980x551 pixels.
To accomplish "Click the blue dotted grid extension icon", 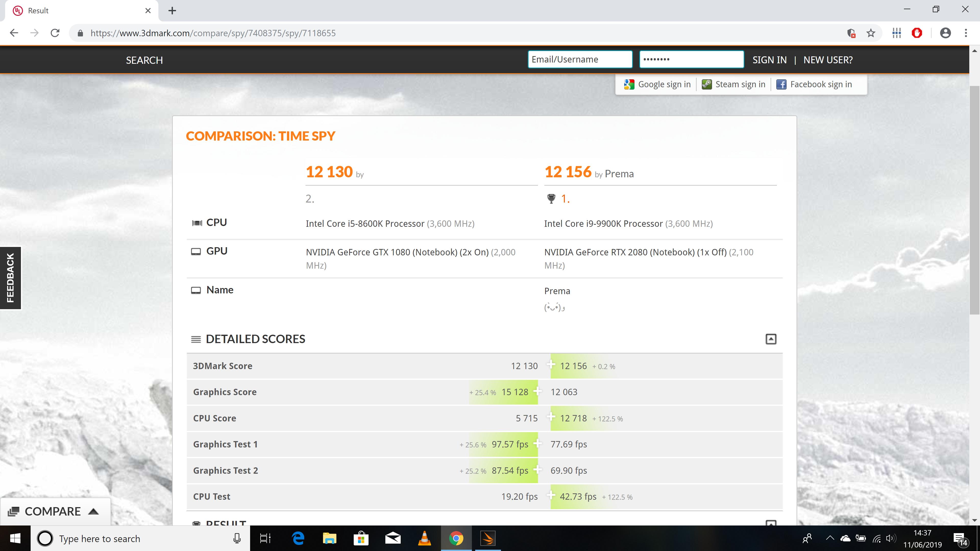I will (897, 33).
